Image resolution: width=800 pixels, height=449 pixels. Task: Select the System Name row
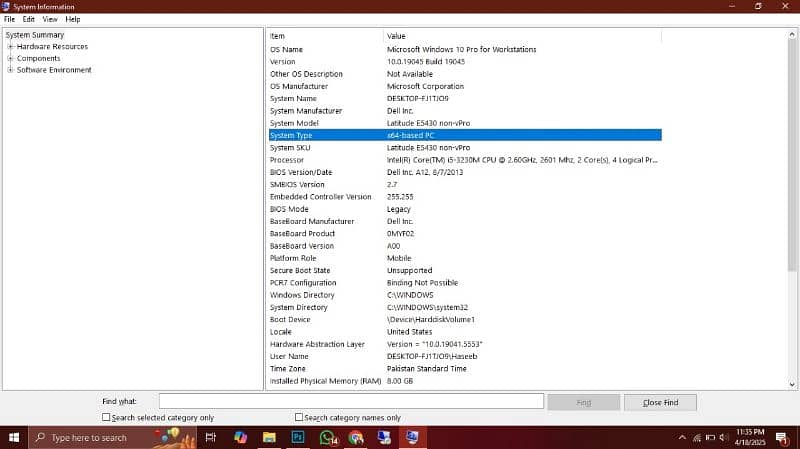click(465, 98)
